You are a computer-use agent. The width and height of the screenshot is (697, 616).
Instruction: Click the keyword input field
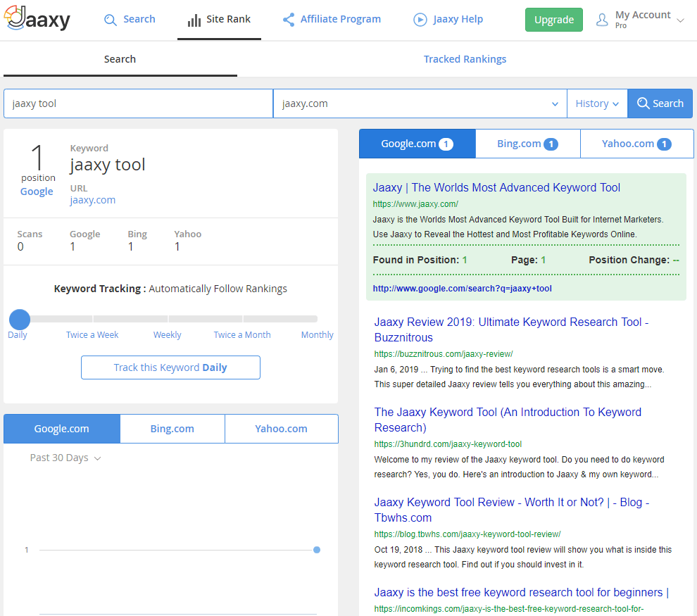point(138,103)
